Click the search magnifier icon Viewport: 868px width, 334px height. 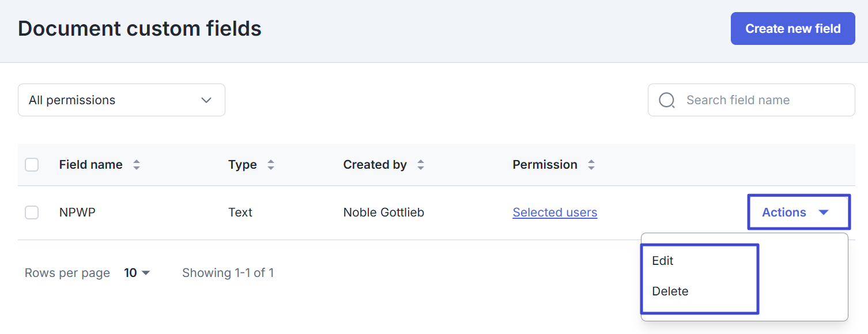(667, 100)
